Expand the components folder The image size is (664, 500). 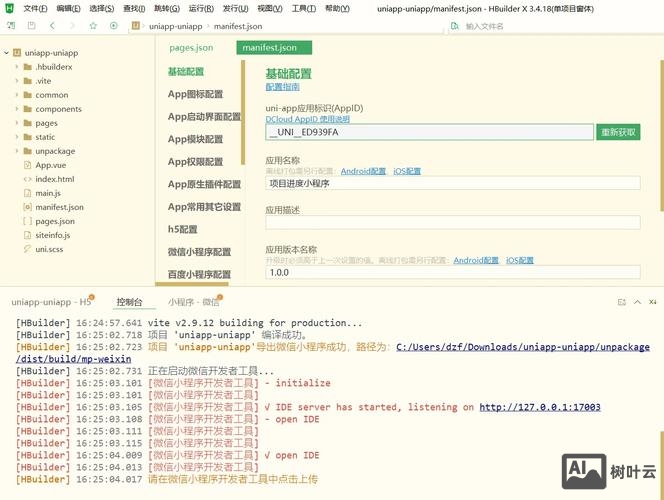[x=17, y=109]
